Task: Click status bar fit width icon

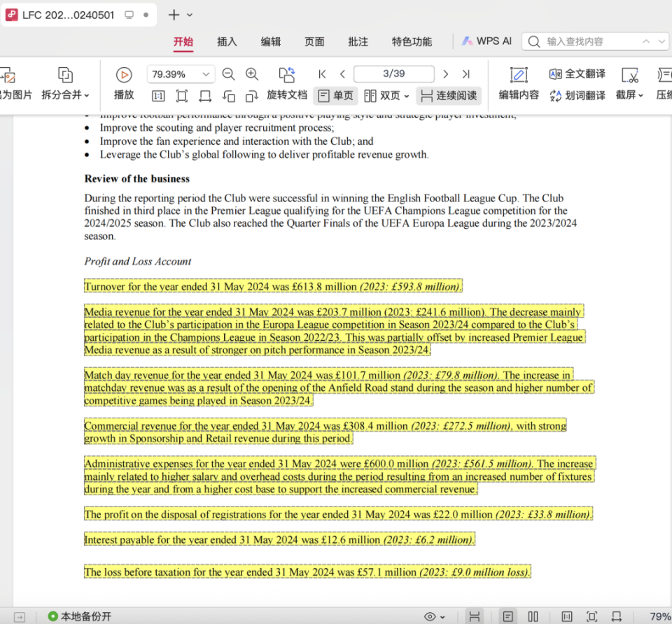Action: point(617,617)
